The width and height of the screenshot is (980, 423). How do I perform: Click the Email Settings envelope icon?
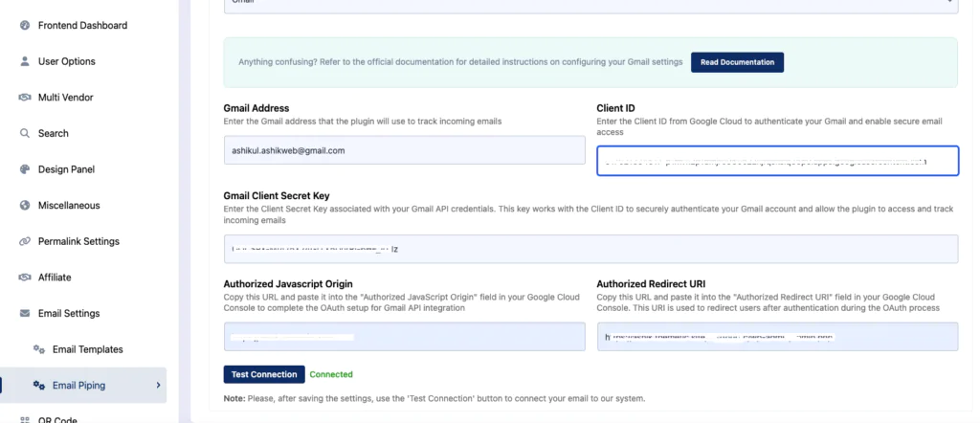point(25,313)
